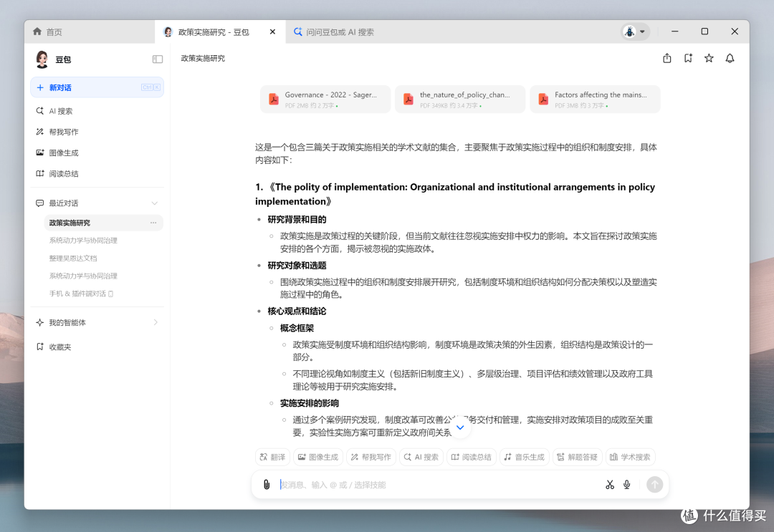Open the profile avatar dropdown in title bar

(x=635, y=32)
